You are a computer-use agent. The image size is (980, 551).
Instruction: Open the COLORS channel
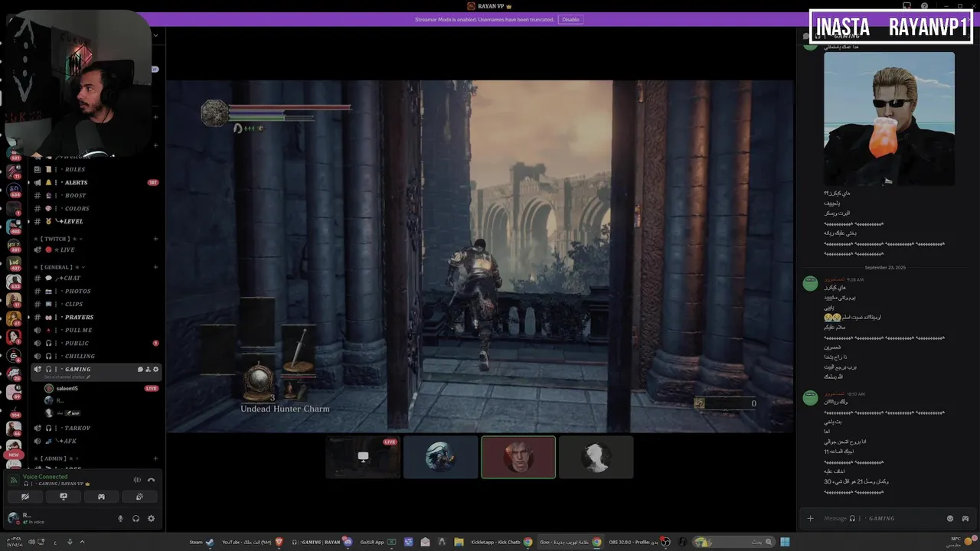pyautogui.click(x=96, y=208)
